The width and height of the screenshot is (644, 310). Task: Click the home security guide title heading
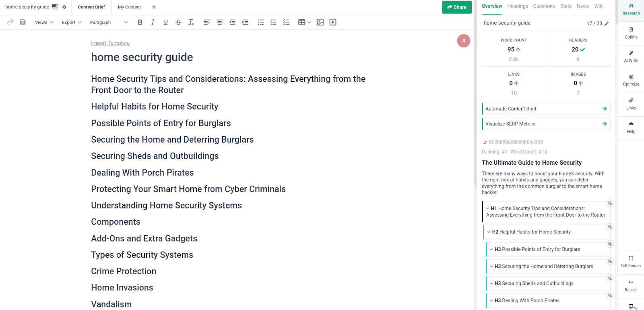click(x=142, y=57)
